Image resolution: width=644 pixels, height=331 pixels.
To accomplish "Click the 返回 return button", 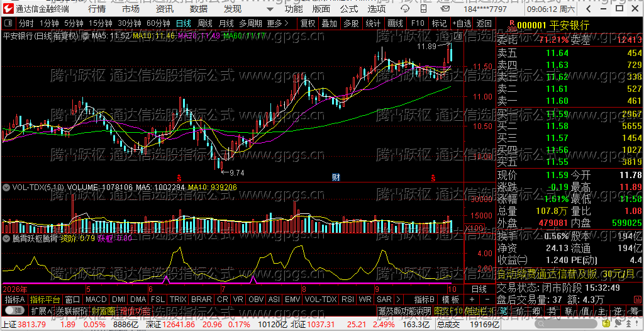I will click(484, 23).
